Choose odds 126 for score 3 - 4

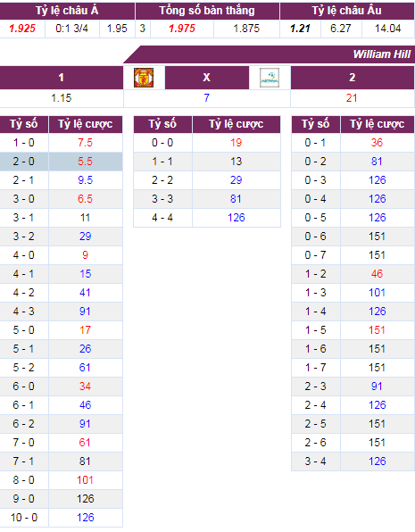click(377, 461)
